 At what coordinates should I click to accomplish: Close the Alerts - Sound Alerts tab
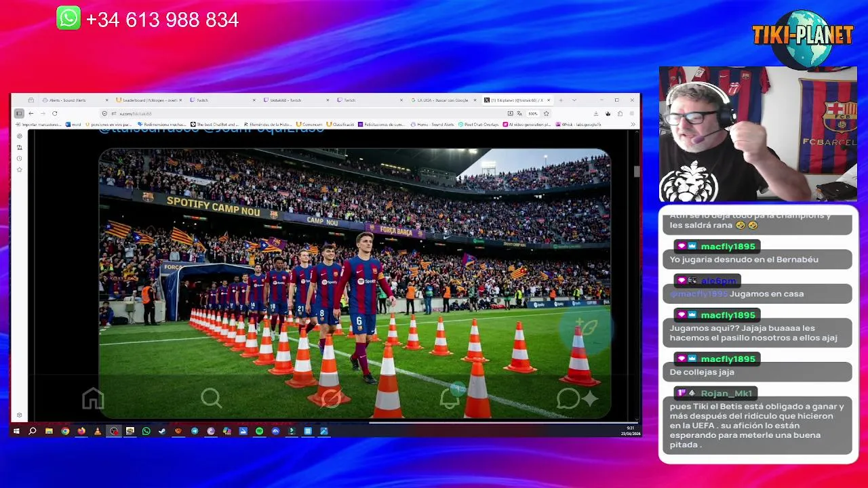(106, 100)
